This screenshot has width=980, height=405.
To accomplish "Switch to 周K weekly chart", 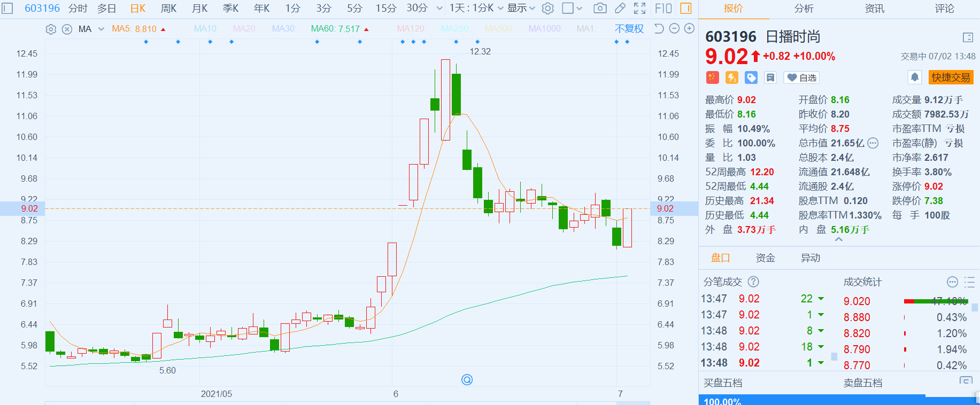I will [168, 8].
